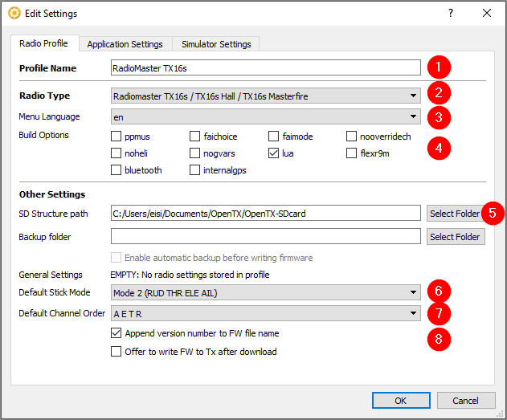Click into the Profile Name text field

pyautogui.click(x=266, y=67)
